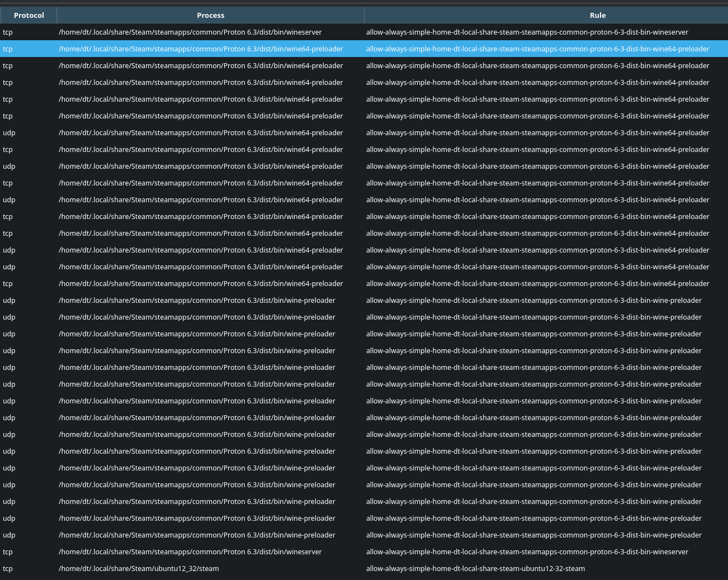
Task: Select the row directly below the highlighted row
Action: [x=224, y=65]
